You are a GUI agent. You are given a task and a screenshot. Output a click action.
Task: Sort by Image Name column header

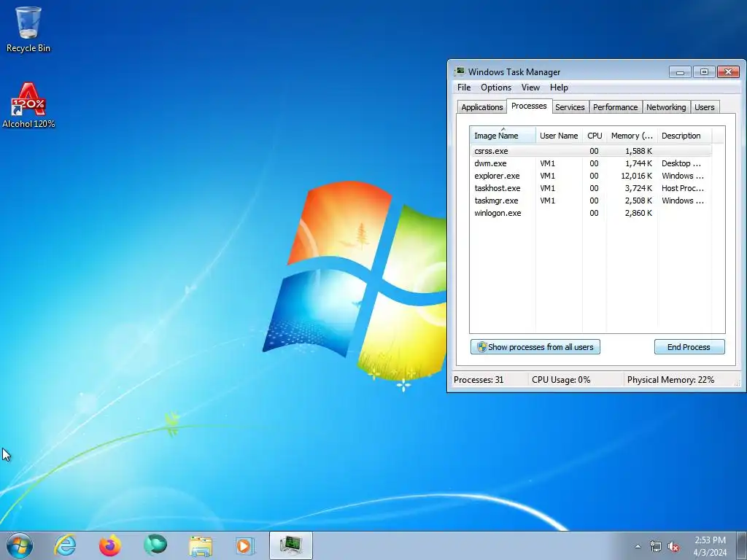pyautogui.click(x=503, y=136)
